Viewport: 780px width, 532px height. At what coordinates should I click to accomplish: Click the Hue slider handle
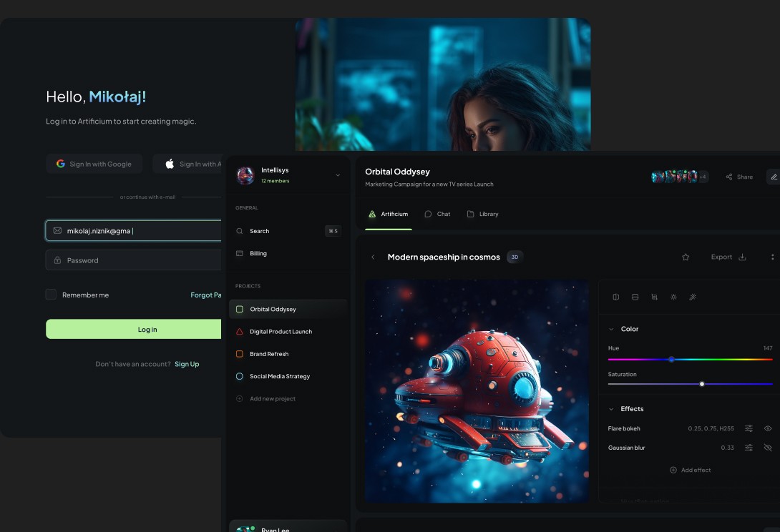(671, 359)
